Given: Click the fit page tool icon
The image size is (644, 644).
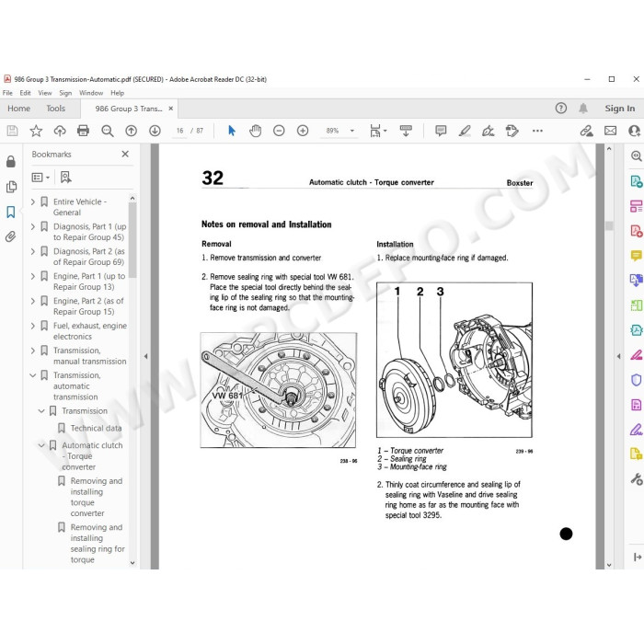Looking at the screenshot, I should tap(377, 131).
